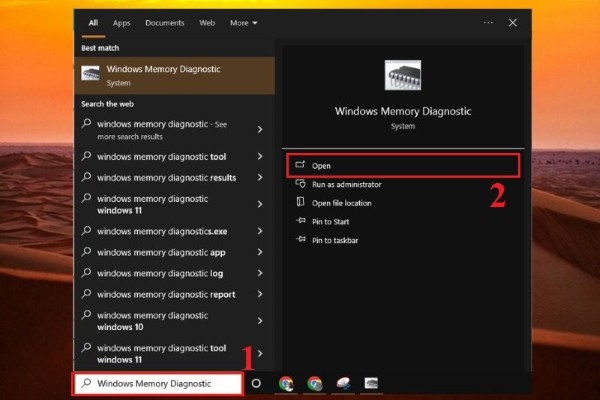The image size is (600, 400).
Task: Expand 'windows memory diagnostic results' suggestion arrow
Action: (260, 178)
